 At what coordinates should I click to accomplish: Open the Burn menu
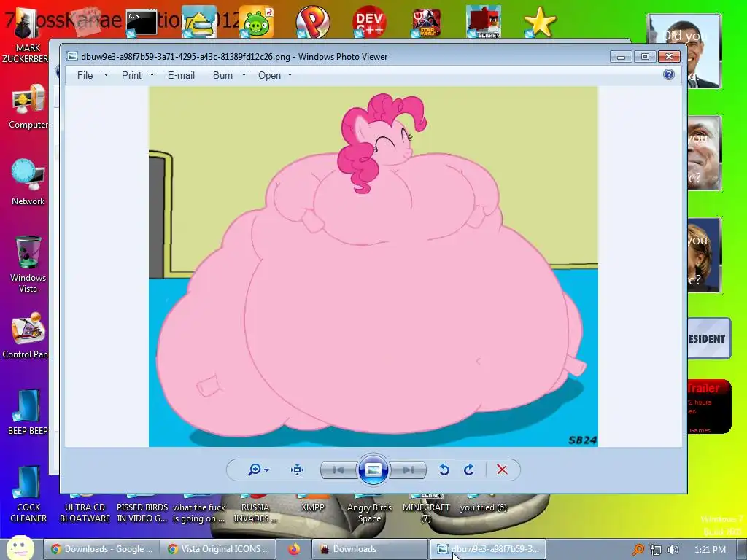point(222,75)
